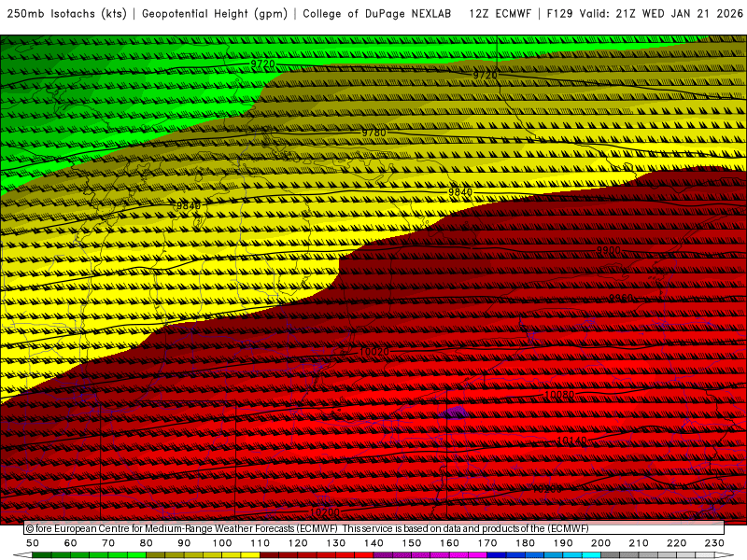Image resolution: width=747 pixels, height=560 pixels.
Task: Click the '140' value on the color scale
Action: pos(373,543)
